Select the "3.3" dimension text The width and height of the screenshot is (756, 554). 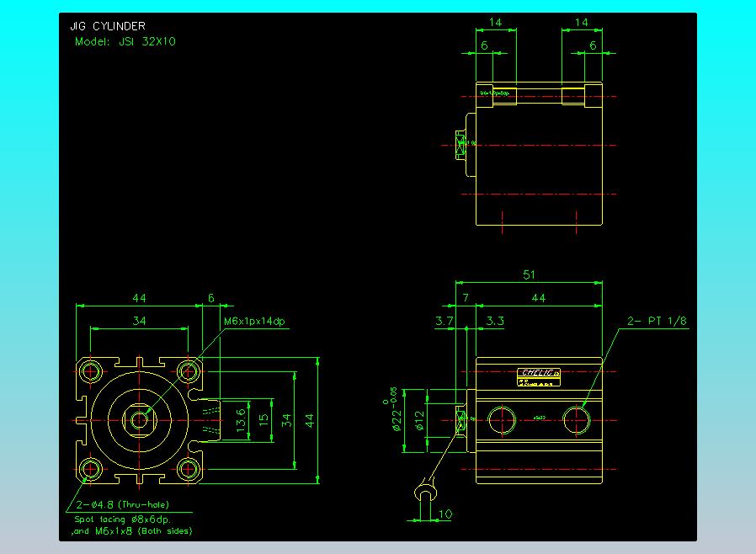pyautogui.click(x=495, y=321)
